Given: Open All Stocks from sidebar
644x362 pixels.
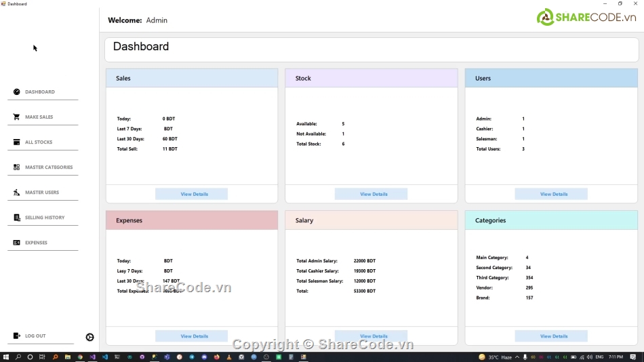Looking at the screenshot, I should (43, 142).
